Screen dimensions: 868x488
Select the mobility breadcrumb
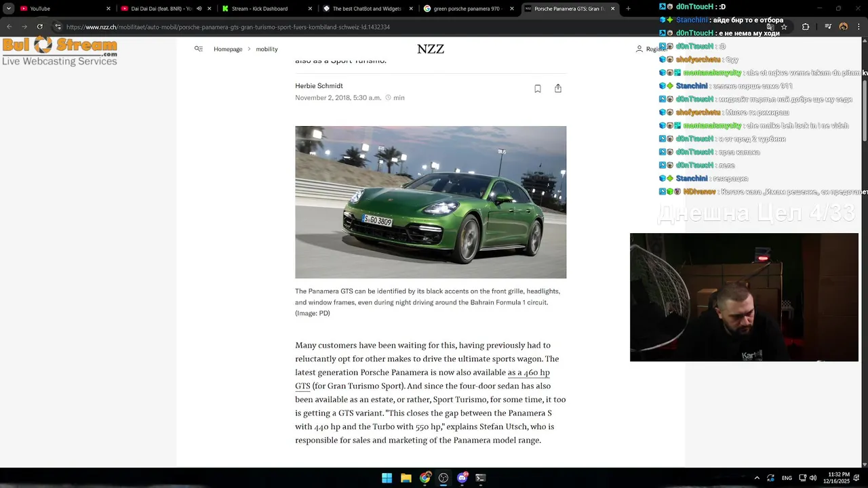267,49
